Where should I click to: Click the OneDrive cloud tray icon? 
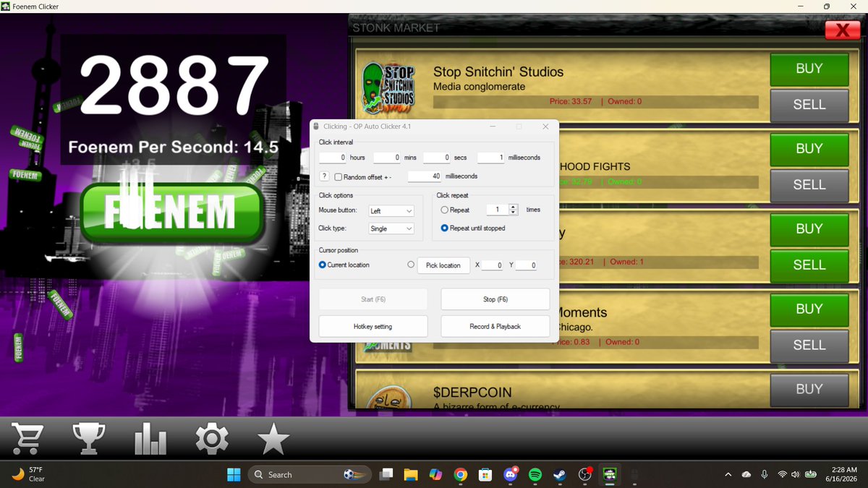tap(746, 474)
